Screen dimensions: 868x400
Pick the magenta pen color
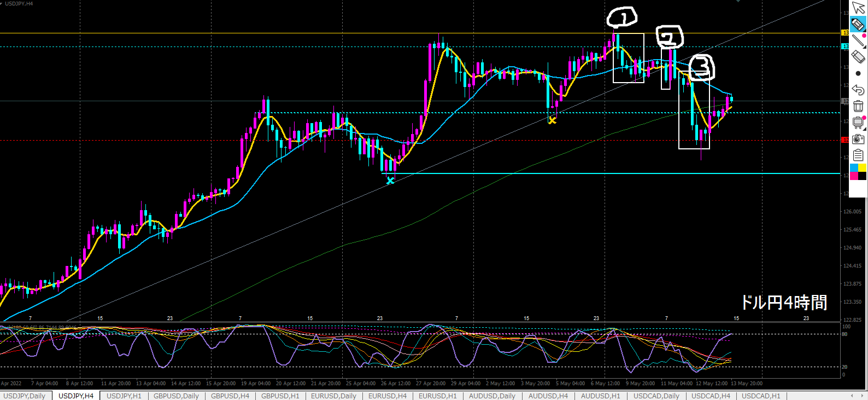(854, 176)
